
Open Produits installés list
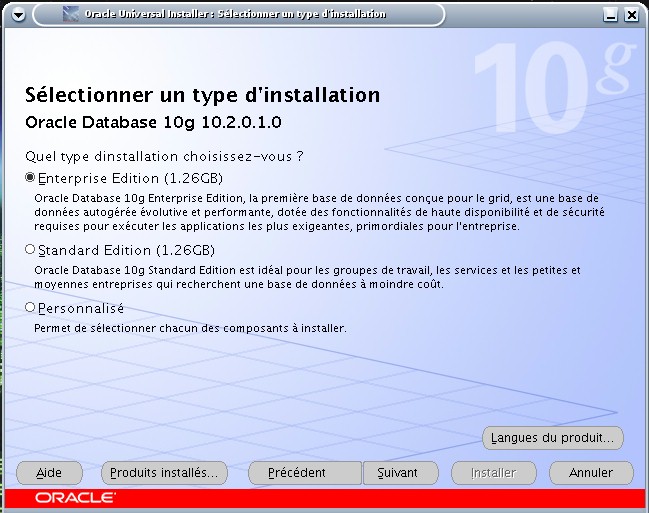tap(164, 472)
